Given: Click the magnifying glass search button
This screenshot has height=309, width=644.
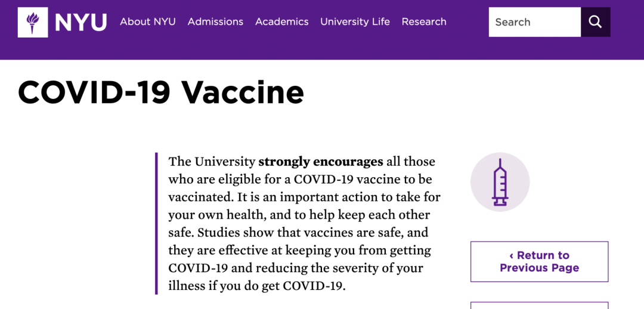Looking at the screenshot, I should [x=595, y=22].
